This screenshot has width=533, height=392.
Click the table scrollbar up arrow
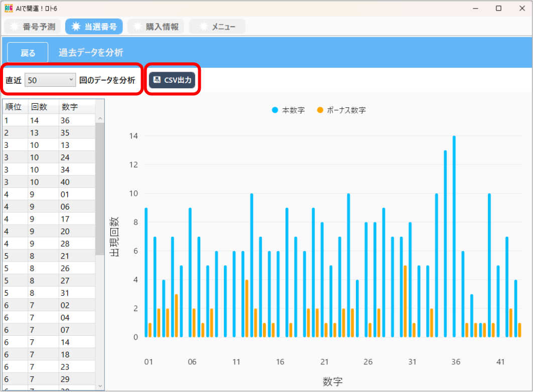(x=100, y=119)
